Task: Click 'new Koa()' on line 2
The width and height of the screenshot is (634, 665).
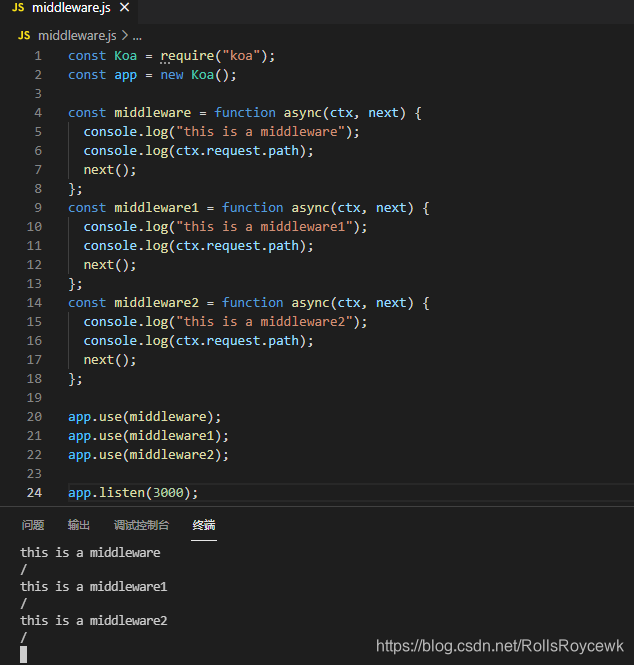Action: coord(195,75)
